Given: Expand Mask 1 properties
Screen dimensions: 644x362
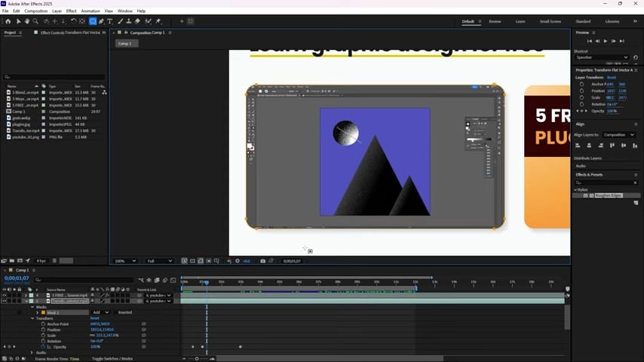Looking at the screenshot, I should [x=38, y=313].
